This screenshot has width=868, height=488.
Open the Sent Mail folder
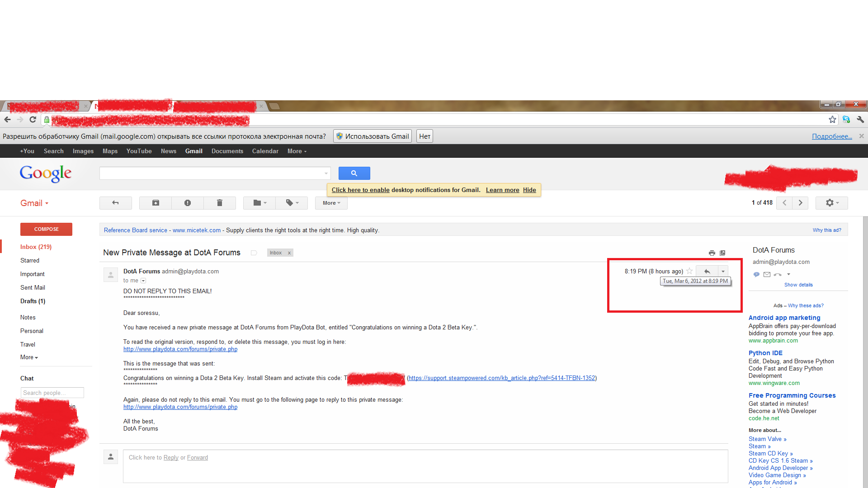pyautogui.click(x=33, y=288)
